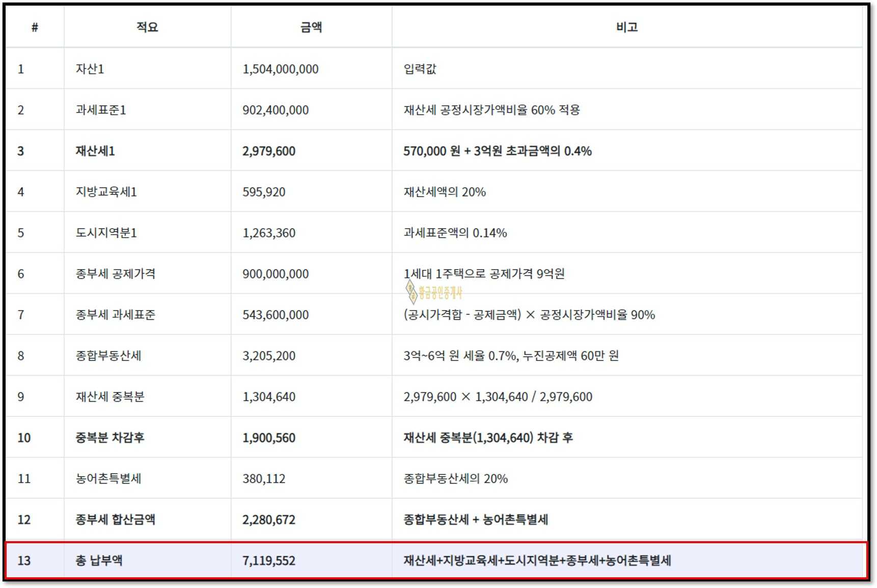The image size is (877, 588).
Task: Click the # column header
Action: [35, 27]
